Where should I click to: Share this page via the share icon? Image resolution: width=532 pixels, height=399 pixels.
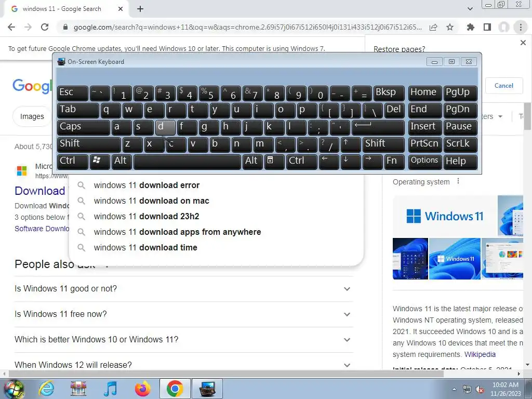pyautogui.click(x=433, y=27)
